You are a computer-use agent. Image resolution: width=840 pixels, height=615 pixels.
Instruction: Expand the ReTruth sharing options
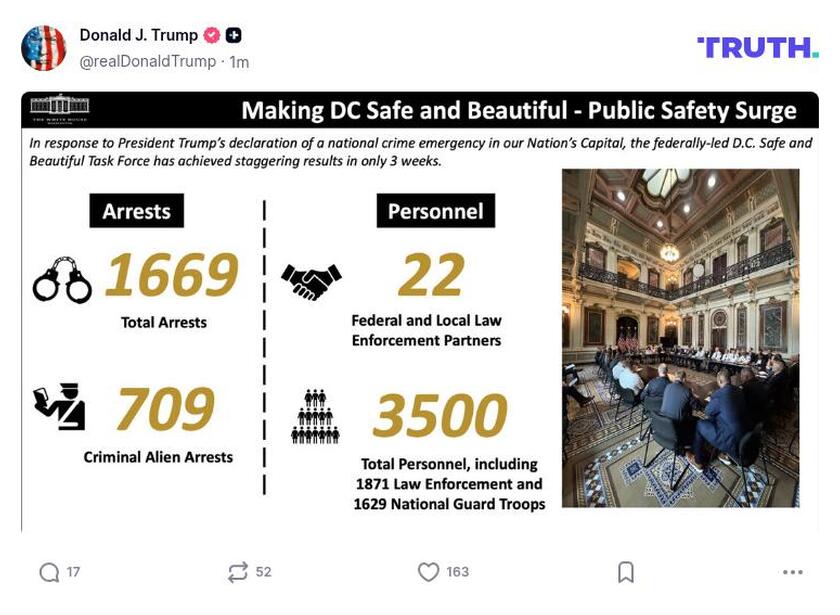(x=236, y=572)
